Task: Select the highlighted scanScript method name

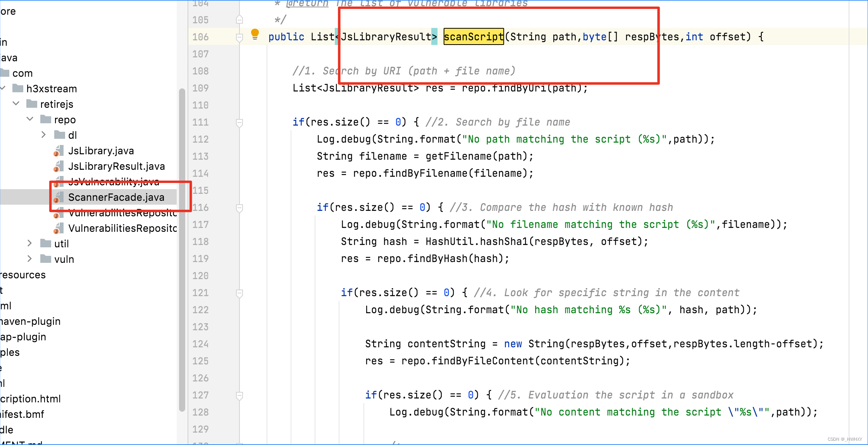Action: tap(474, 36)
